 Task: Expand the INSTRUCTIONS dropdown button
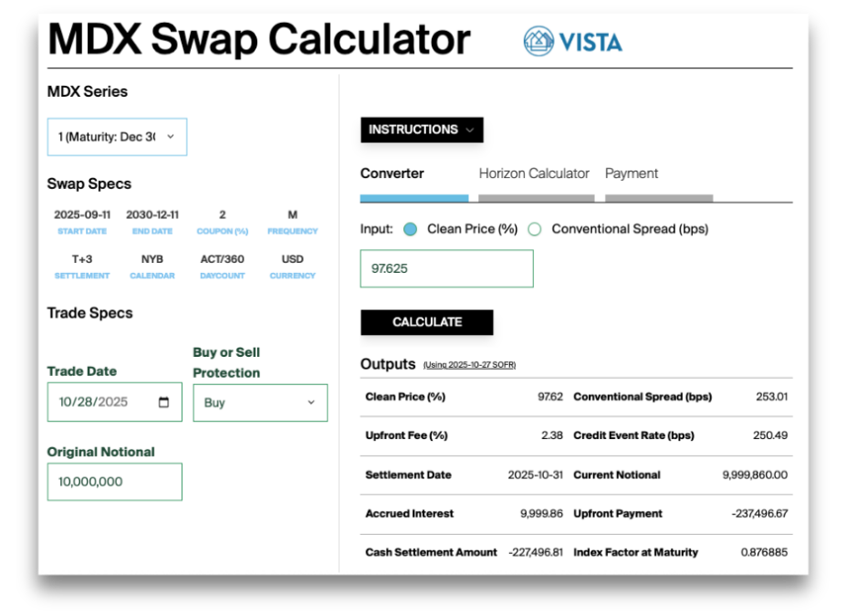tap(422, 130)
